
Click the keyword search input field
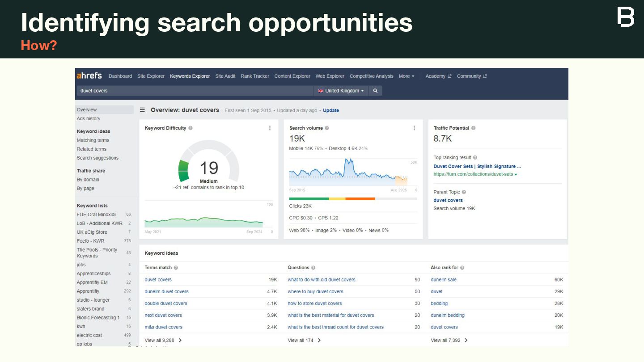click(195, 91)
